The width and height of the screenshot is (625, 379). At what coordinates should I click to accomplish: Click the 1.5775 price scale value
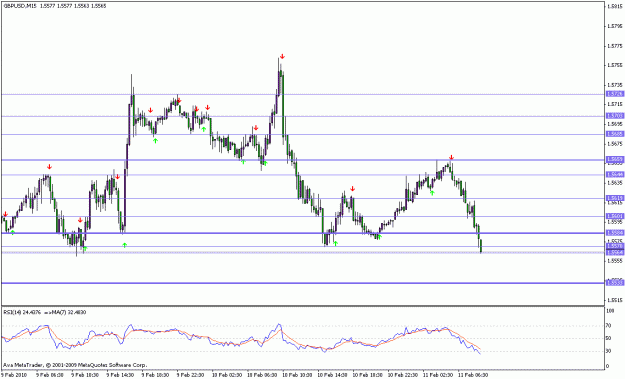[x=614, y=46]
